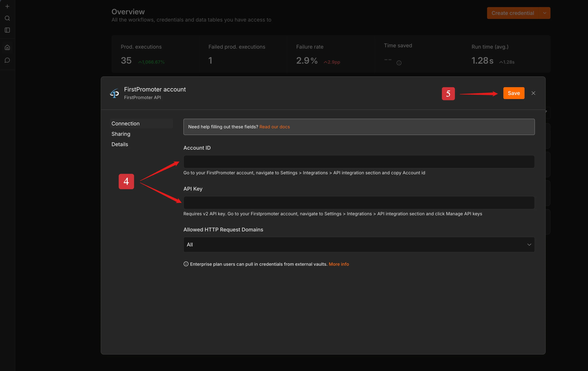Open Allowed HTTP Request Domains dropdown
Image resolution: width=588 pixels, height=371 pixels.
coord(359,245)
